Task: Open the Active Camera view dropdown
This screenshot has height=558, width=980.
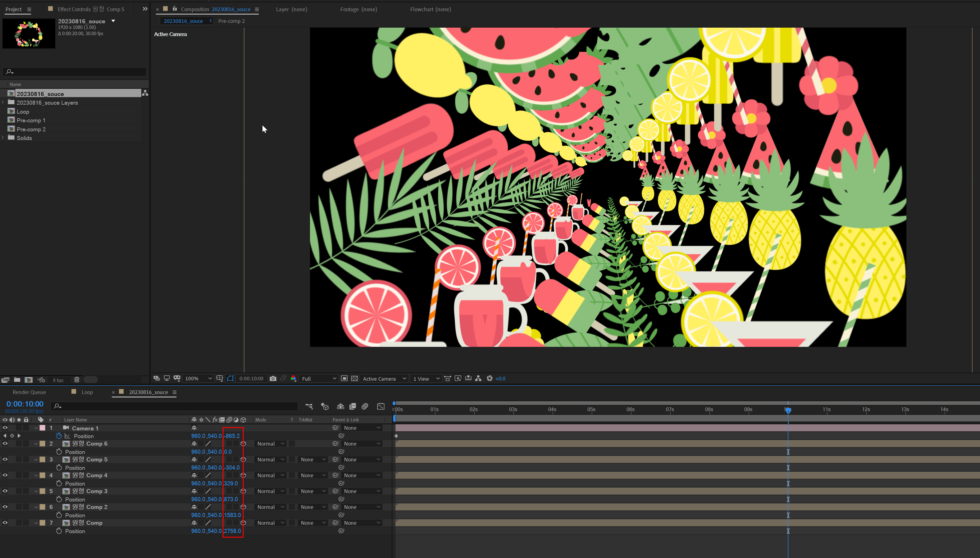Action: coord(384,379)
